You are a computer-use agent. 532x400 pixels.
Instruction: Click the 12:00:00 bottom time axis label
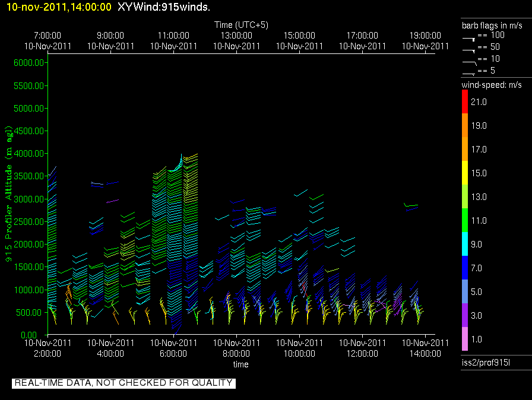362,354
